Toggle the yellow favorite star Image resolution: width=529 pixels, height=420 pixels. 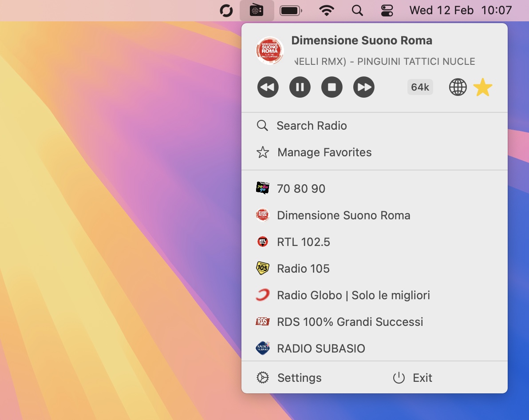click(x=483, y=87)
